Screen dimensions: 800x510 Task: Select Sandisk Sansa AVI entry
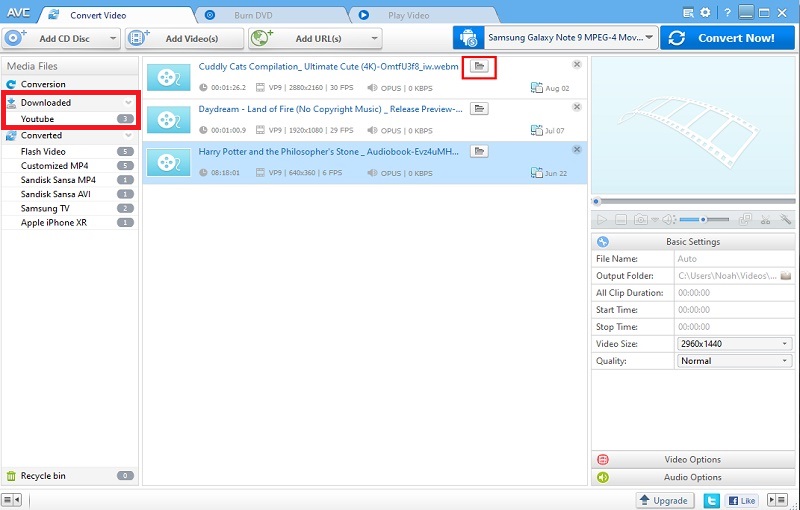pyautogui.click(x=69, y=194)
